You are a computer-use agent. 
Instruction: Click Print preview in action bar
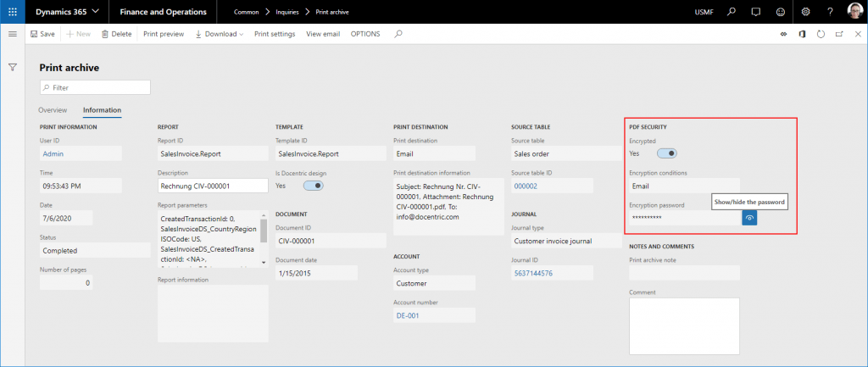click(164, 34)
